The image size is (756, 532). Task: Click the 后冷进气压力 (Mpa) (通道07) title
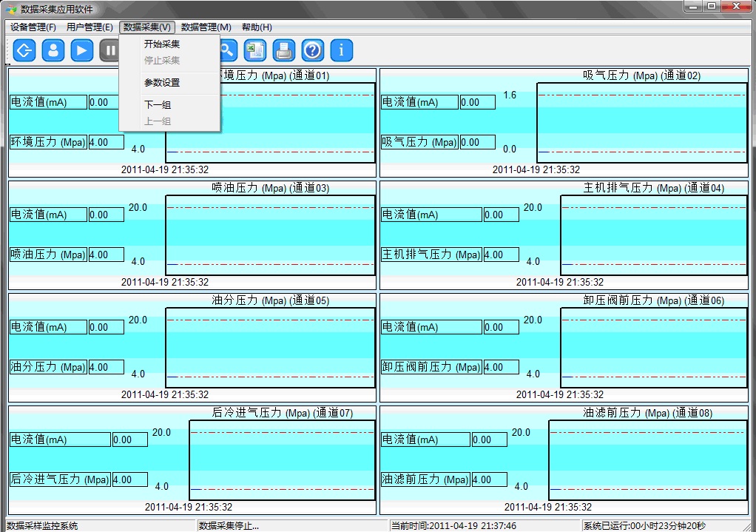[283, 412]
